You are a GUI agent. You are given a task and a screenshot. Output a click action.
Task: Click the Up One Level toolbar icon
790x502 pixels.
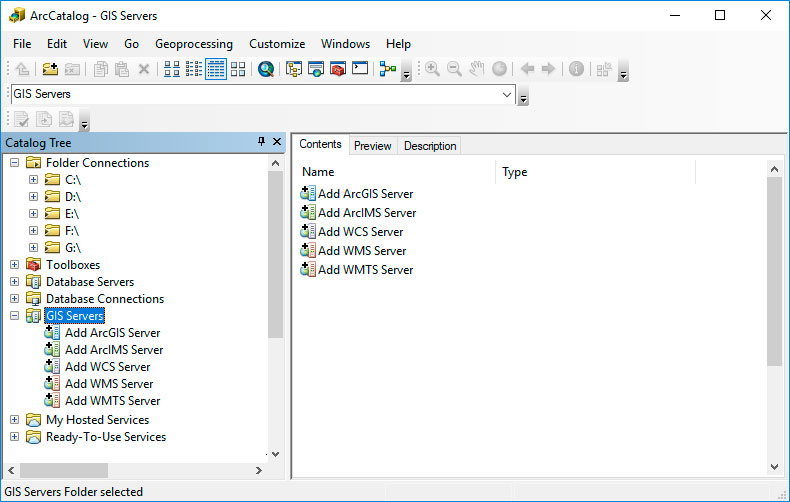click(22, 69)
